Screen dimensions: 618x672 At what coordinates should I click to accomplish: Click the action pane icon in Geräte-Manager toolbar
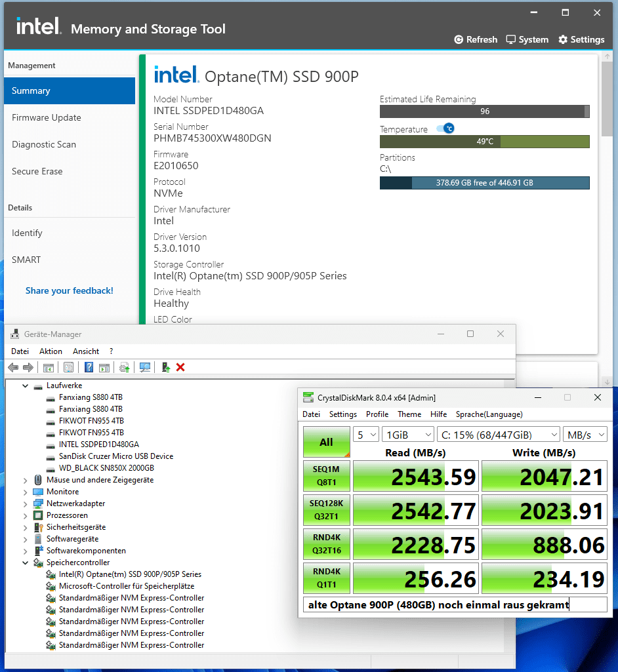pos(104,367)
